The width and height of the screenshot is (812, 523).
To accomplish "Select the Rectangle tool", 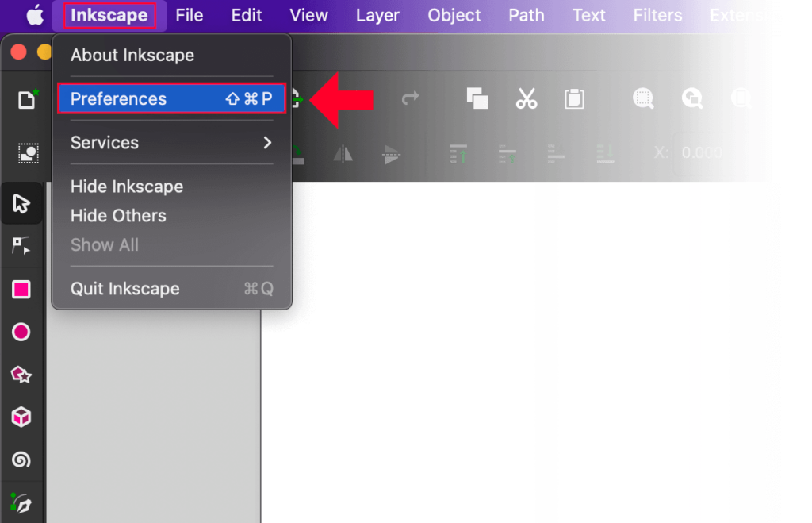I will coord(21,289).
